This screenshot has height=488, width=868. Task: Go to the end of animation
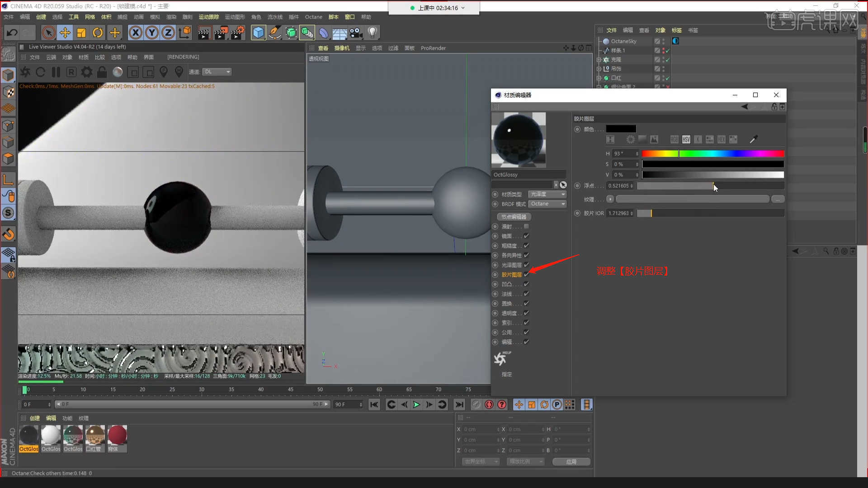point(459,405)
